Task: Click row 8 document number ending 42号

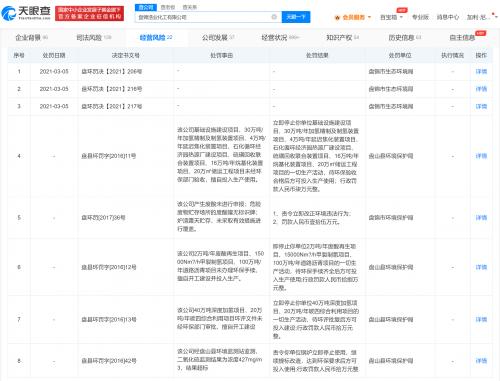Action: tap(109, 361)
